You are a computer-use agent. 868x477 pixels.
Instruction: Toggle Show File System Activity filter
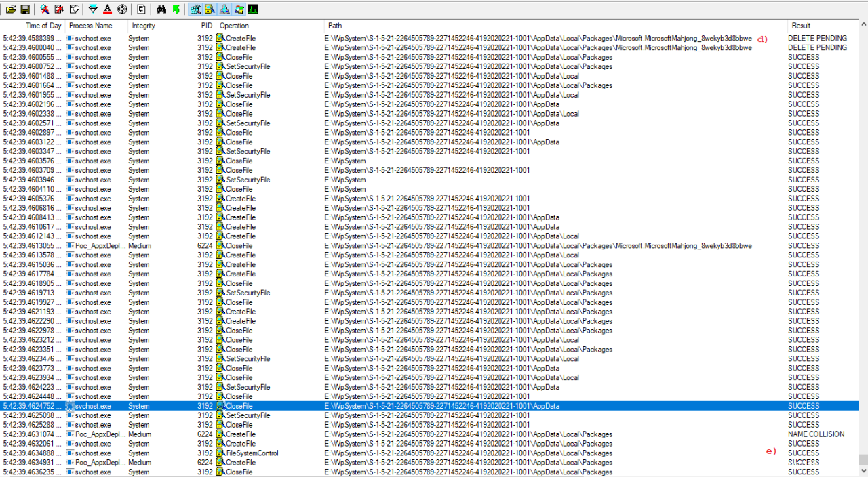point(210,9)
